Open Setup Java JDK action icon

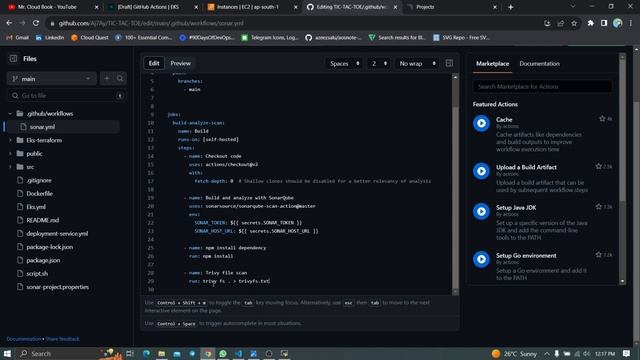[481, 211]
